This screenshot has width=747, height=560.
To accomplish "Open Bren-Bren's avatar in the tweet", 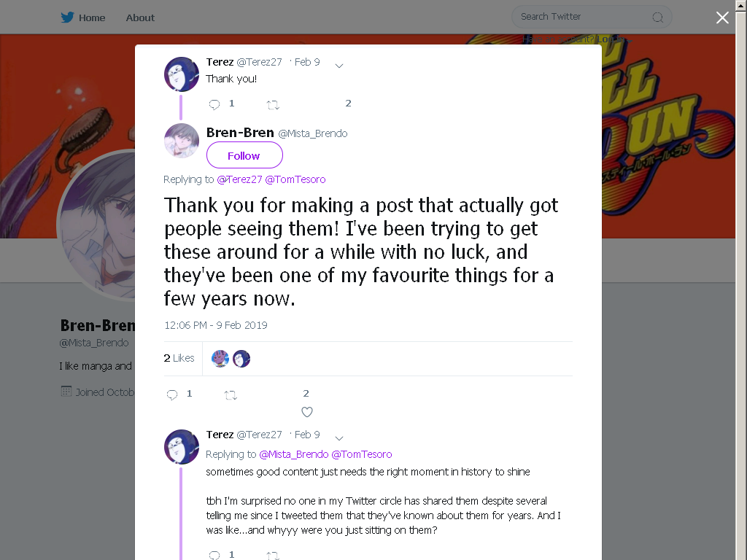I will (182, 141).
